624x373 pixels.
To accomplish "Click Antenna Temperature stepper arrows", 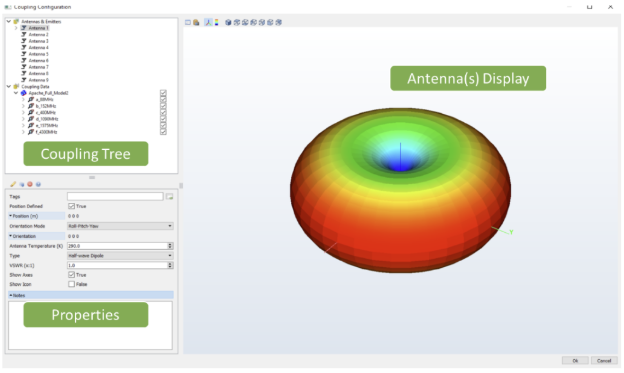I will click(x=170, y=246).
